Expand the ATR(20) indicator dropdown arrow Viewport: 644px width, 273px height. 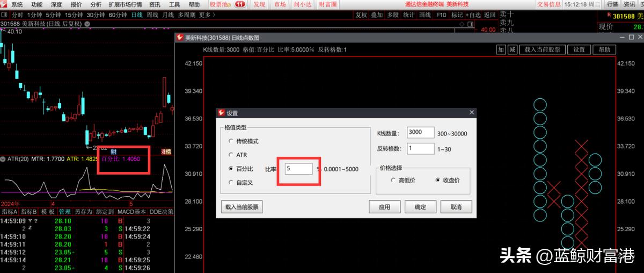(3, 159)
